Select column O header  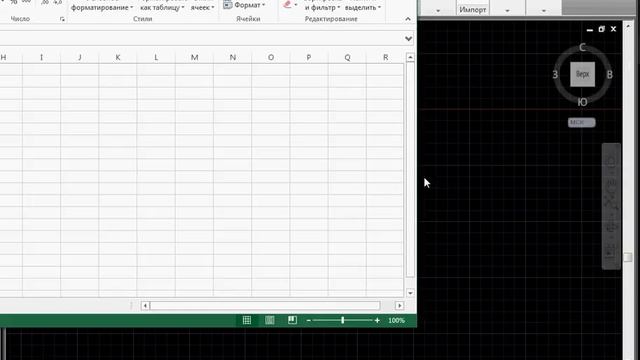(271, 58)
